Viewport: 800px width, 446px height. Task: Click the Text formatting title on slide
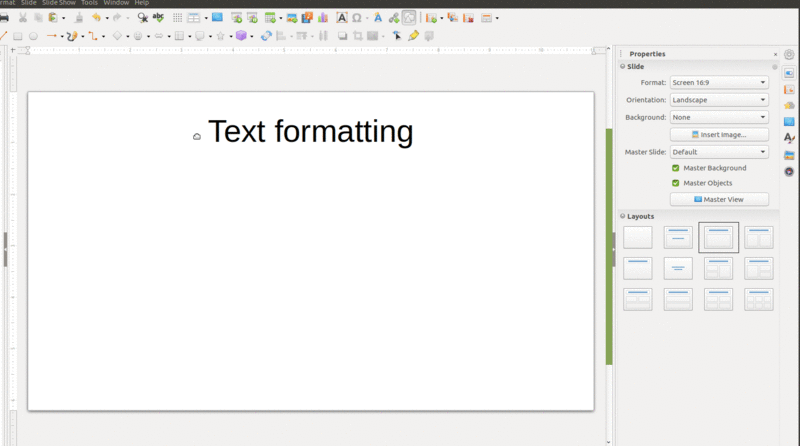click(x=311, y=132)
